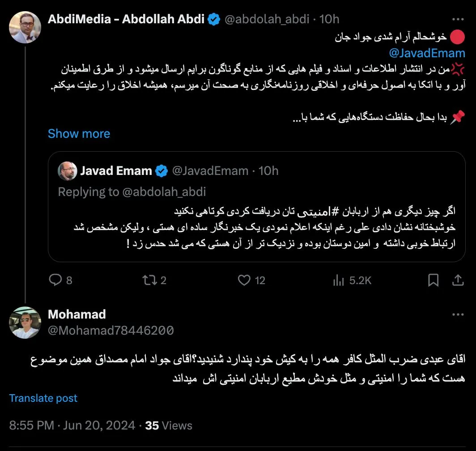Open Mohamad's profile avatar

point(25,322)
